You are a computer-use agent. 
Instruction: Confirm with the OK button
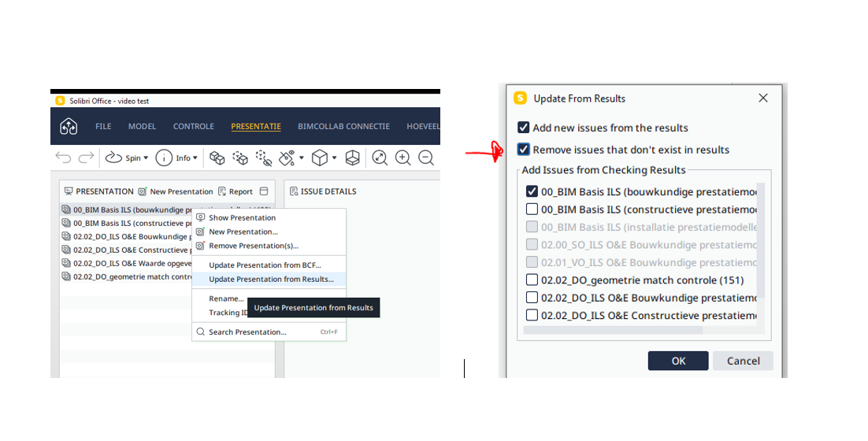click(x=678, y=361)
